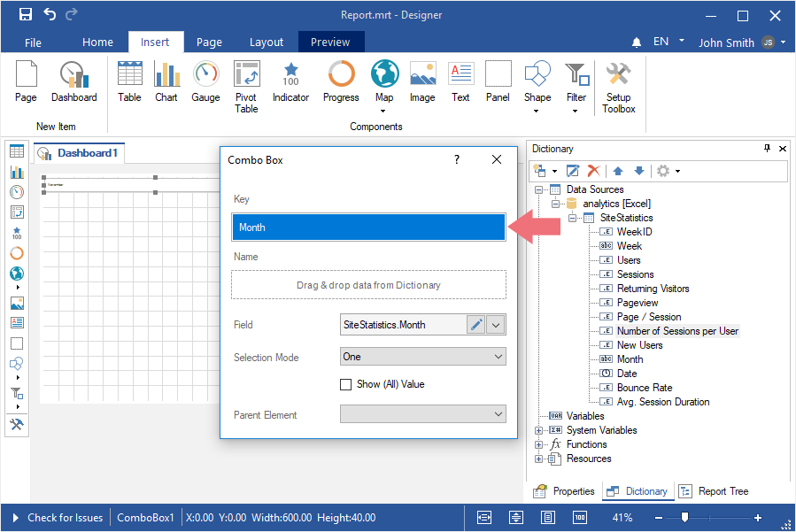796x532 pixels.
Task: Enable the Show (All) Value checkbox
Action: pyautogui.click(x=346, y=384)
